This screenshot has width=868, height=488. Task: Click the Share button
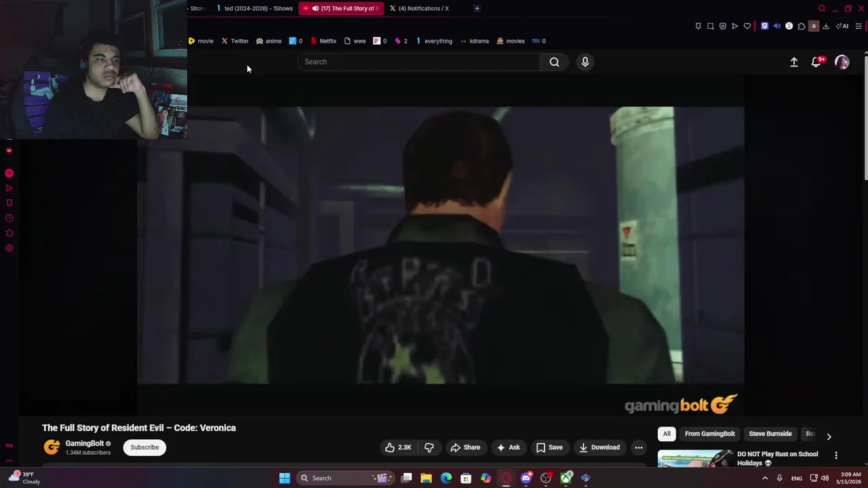[x=465, y=447]
